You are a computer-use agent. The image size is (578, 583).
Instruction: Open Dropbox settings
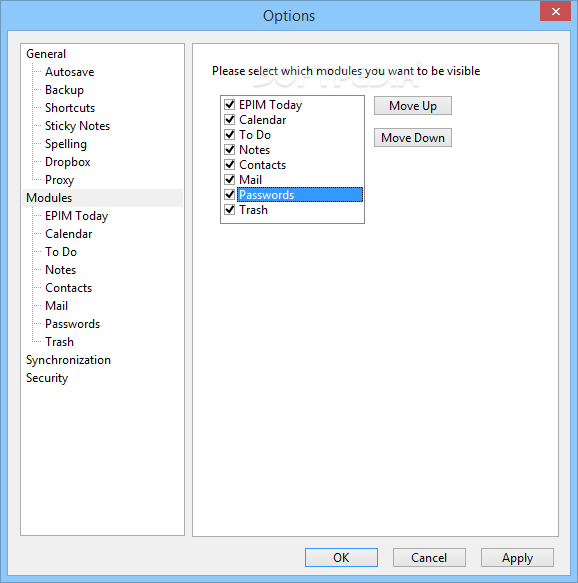[x=68, y=162]
